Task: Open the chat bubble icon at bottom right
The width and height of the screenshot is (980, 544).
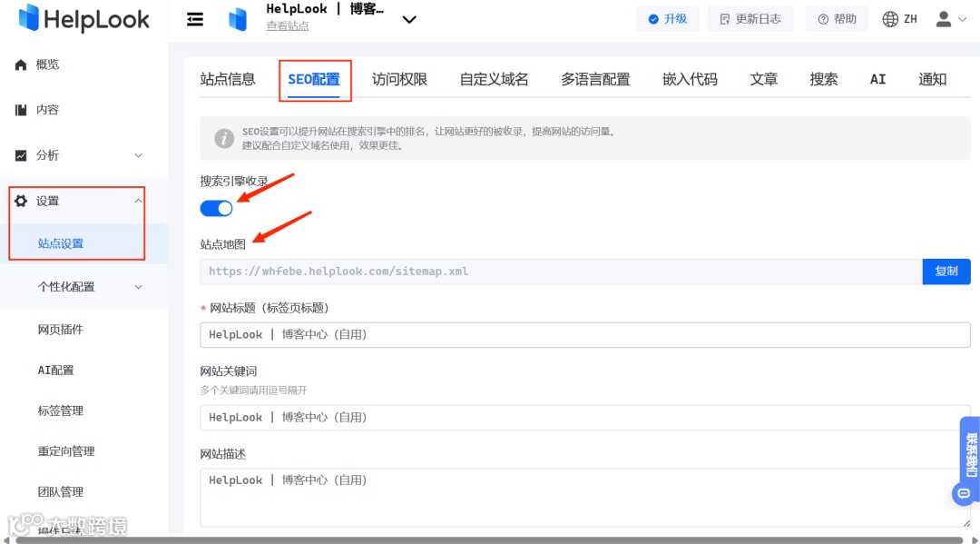Action: (963, 494)
